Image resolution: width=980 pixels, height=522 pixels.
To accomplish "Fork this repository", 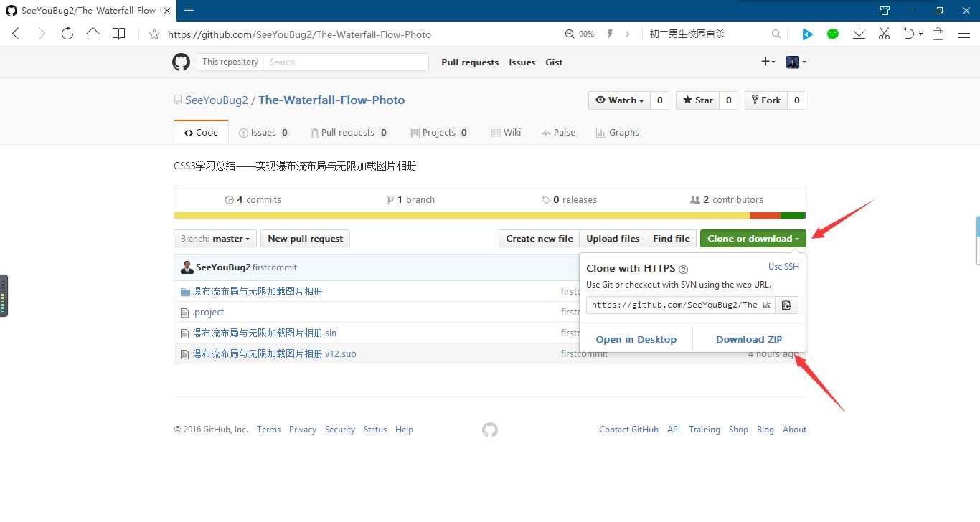I will coord(766,100).
